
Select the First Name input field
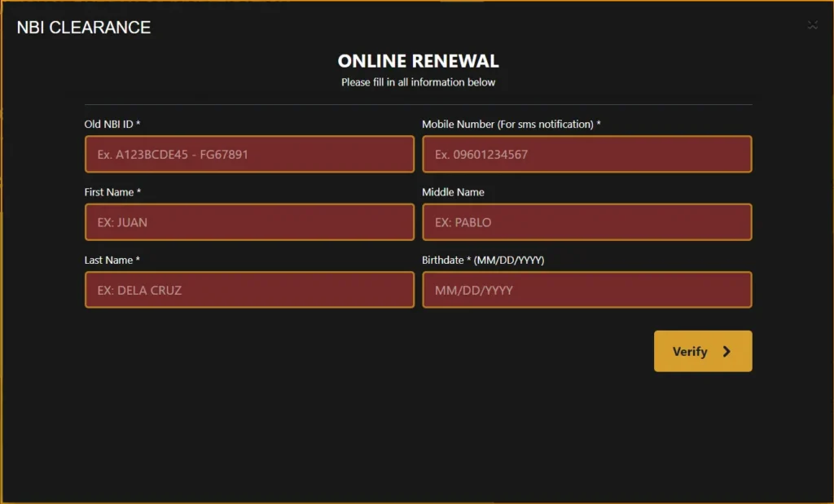pyautogui.click(x=248, y=221)
